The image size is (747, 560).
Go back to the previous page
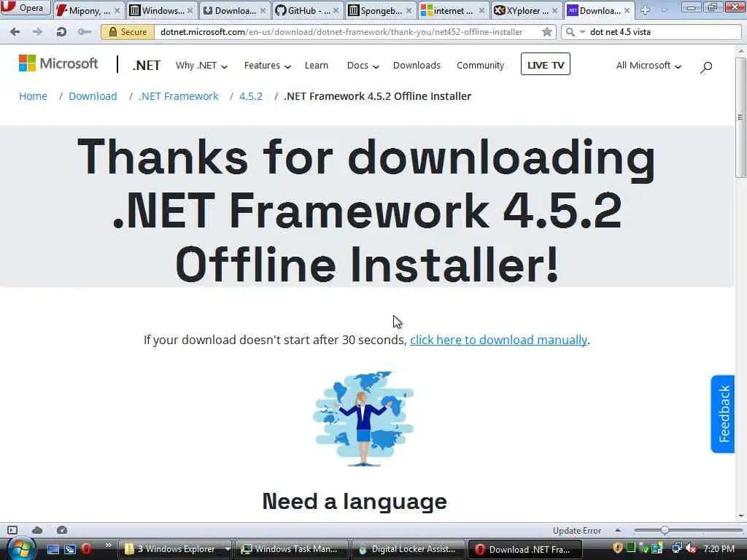tap(15, 32)
